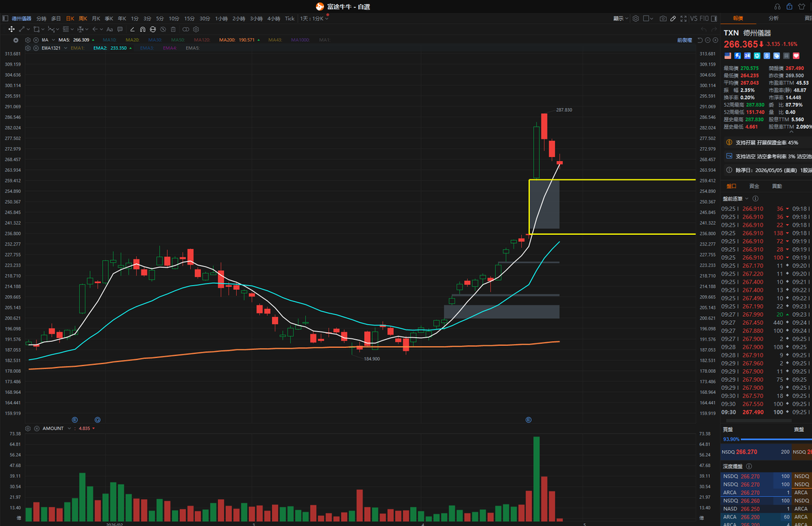Open drawing tools settings gear
812x526 pixels.
pos(196,29)
